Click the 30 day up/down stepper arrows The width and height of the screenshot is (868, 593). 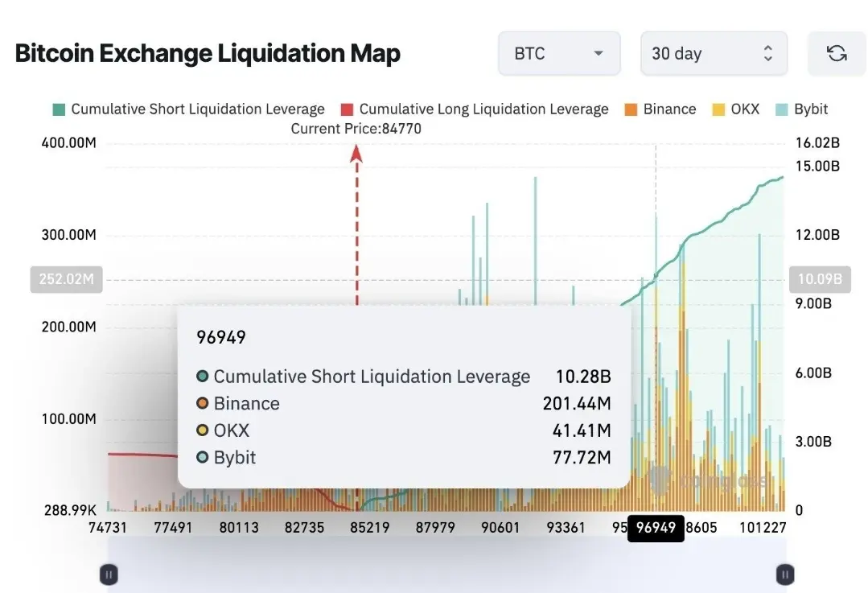click(767, 54)
